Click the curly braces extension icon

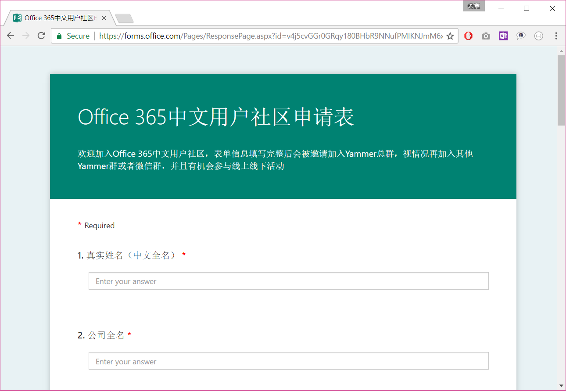(538, 36)
